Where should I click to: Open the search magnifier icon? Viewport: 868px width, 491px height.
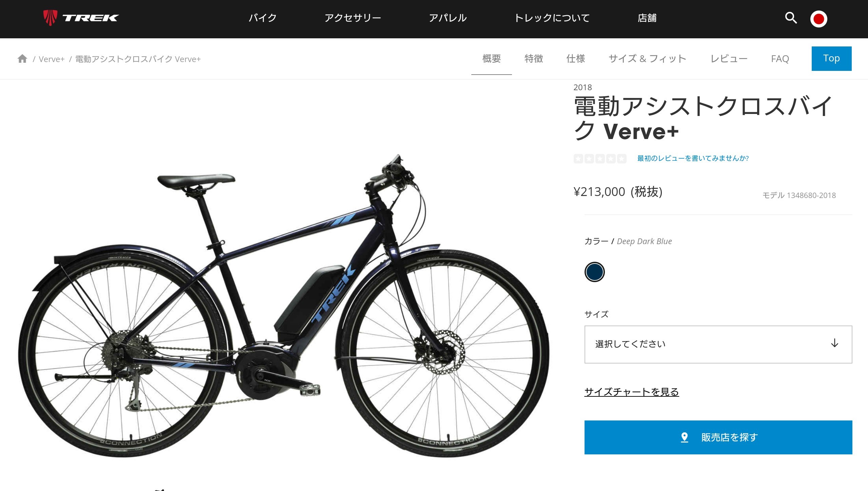791,18
